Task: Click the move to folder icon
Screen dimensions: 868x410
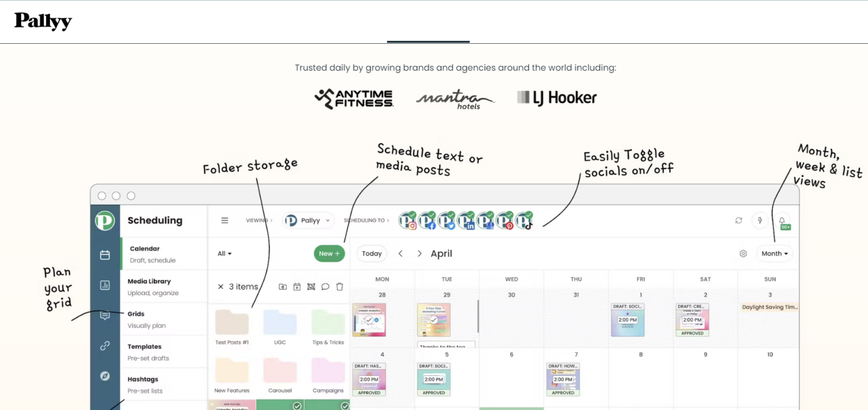Action: coord(282,287)
